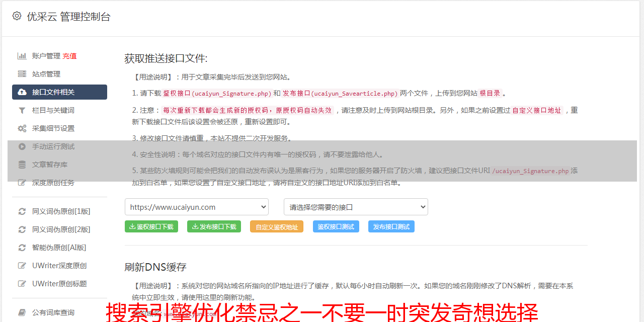Click the gears icon for 采集细节设置
This screenshot has height=322, width=644.
pos(22,128)
